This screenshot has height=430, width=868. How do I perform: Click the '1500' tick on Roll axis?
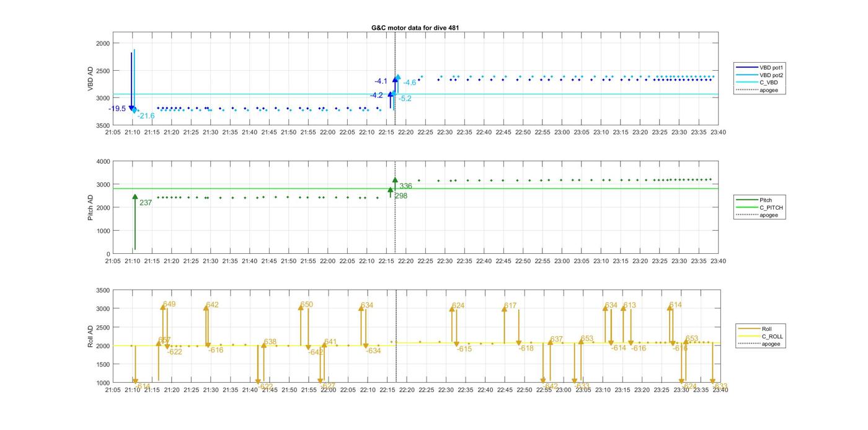tap(103, 364)
